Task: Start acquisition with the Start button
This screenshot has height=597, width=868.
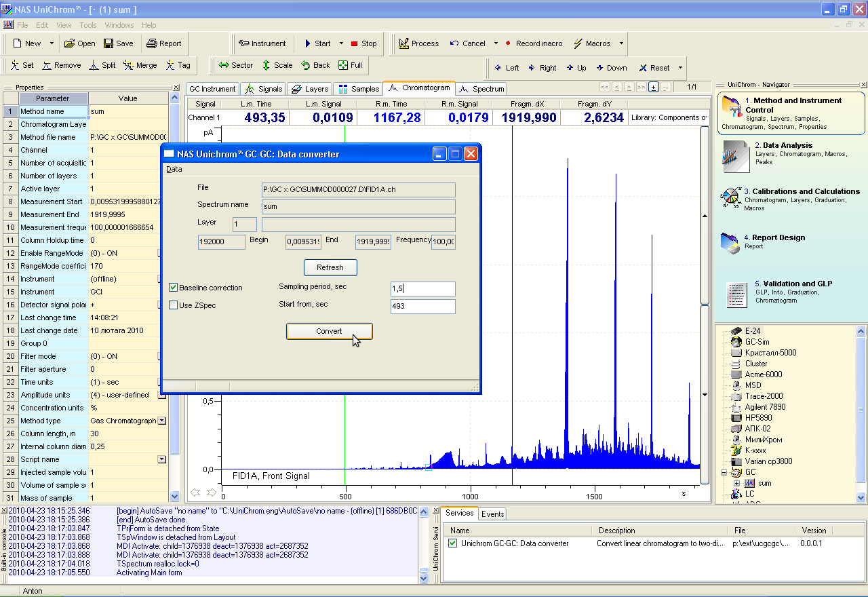Action: [317, 43]
